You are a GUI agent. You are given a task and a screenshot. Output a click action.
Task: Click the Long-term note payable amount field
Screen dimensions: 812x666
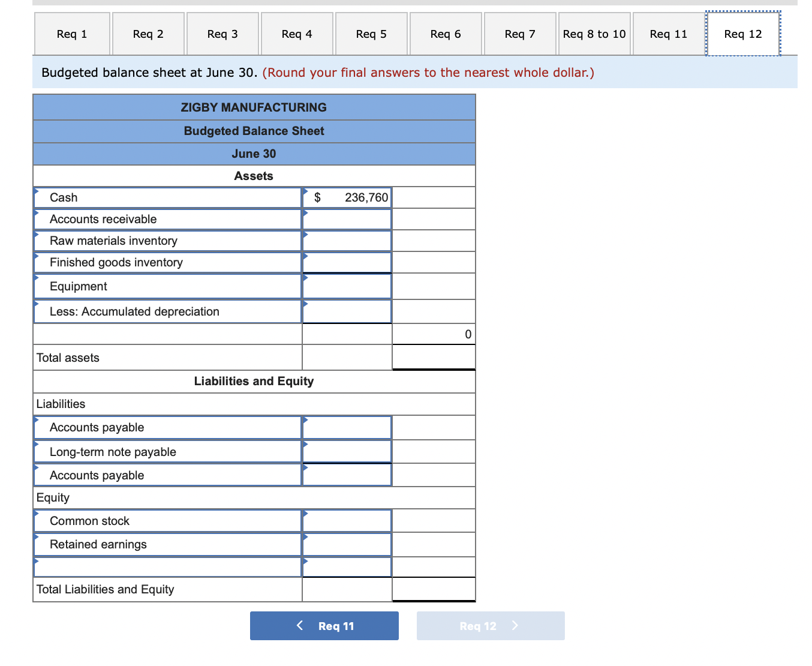(347, 452)
